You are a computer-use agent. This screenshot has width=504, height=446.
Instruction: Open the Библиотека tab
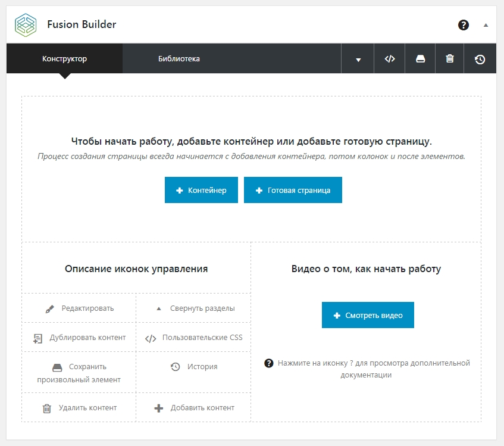179,59
